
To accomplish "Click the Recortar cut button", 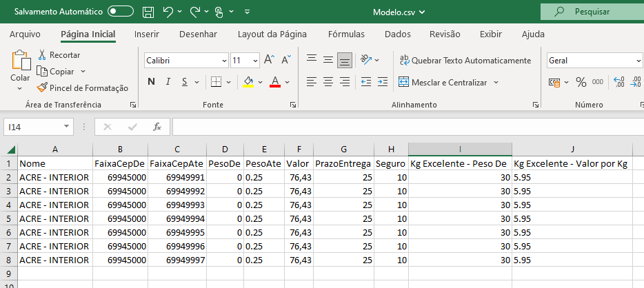I will (x=58, y=54).
